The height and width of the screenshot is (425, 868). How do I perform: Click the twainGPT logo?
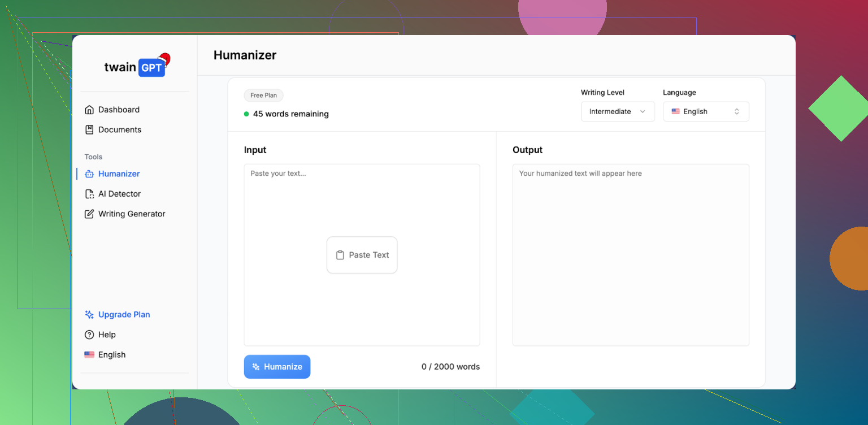coord(136,67)
